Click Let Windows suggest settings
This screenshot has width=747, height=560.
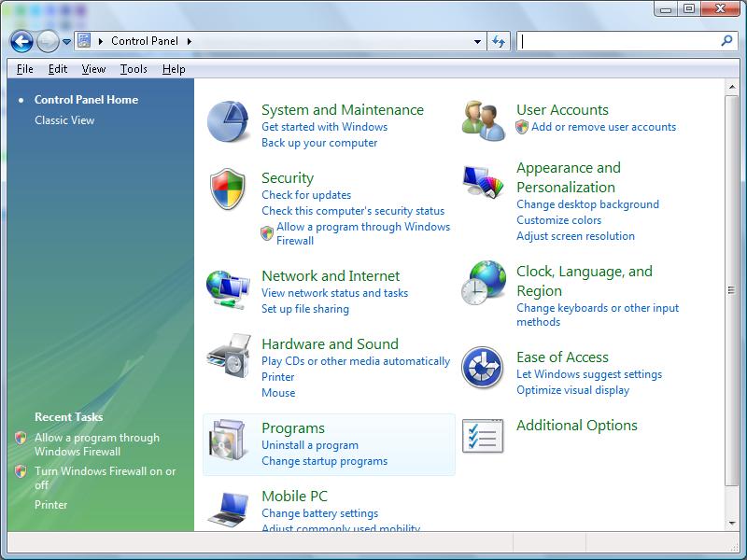click(589, 374)
